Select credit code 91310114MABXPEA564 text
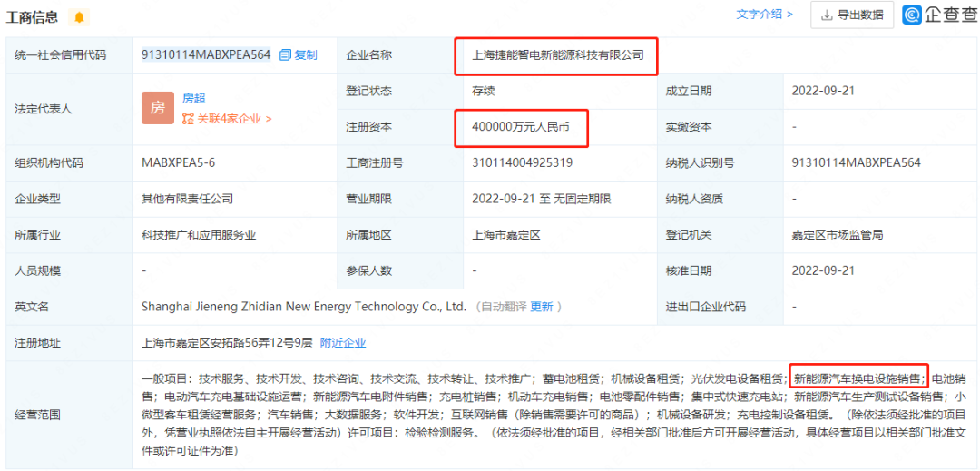 tap(206, 55)
